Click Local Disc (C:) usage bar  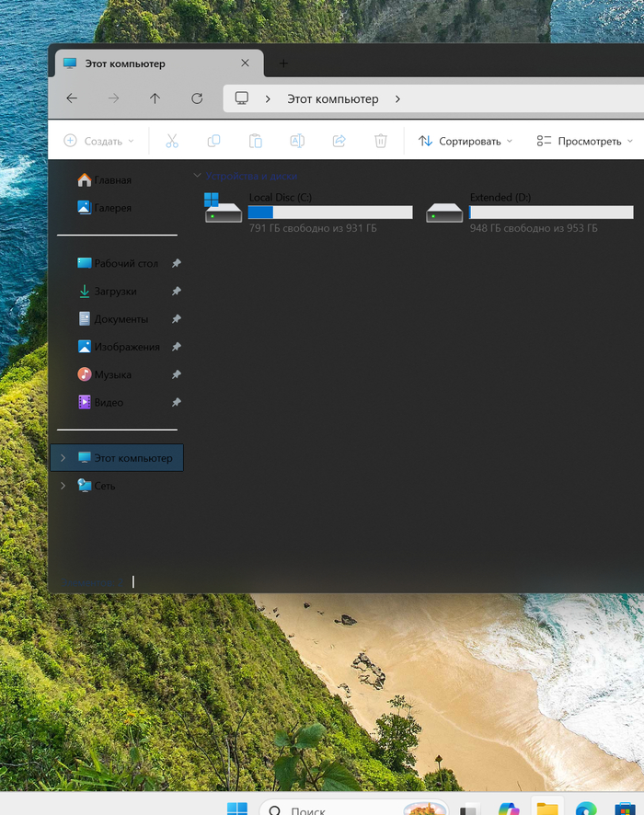tap(330, 212)
